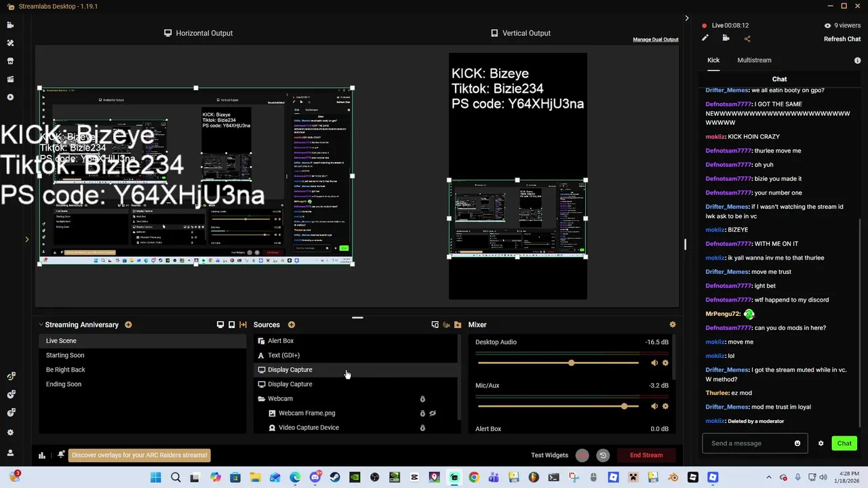Toggle vertical output display icon
This screenshot has width=868, height=488.
232,325
